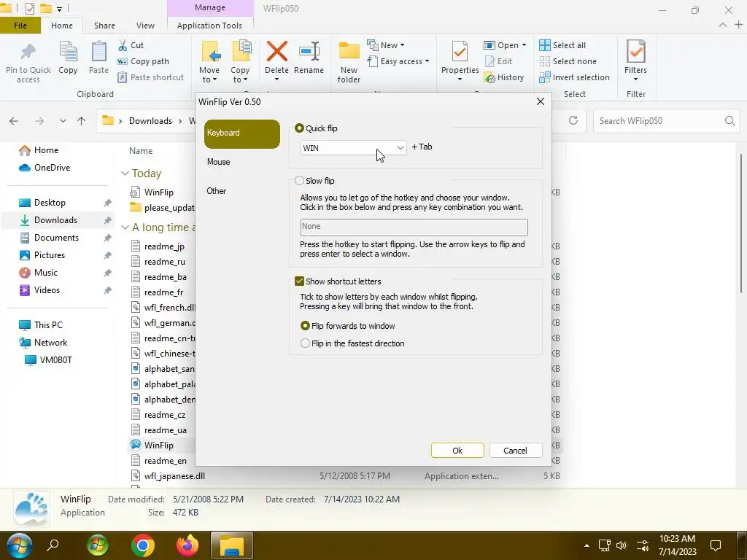747x560 pixels.
Task: Select Downloads in navigation pane
Action: [x=56, y=220]
